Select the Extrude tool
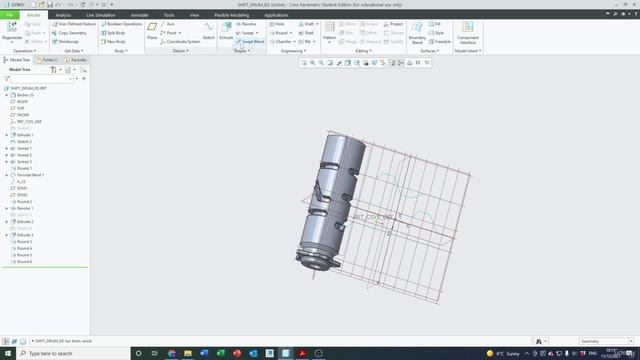Screen dimensions: 640x360 (x=226, y=31)
